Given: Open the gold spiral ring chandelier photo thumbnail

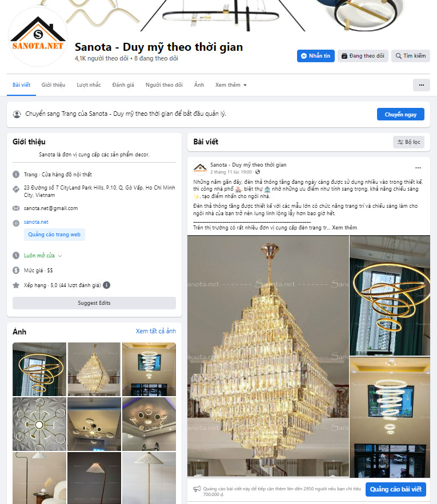Looking at the screenshot, I should (x=39, y=369).
